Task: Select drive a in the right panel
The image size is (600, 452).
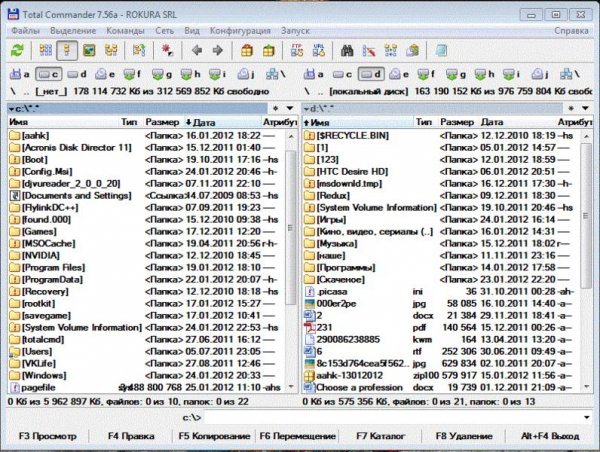Action: (314, 74)
